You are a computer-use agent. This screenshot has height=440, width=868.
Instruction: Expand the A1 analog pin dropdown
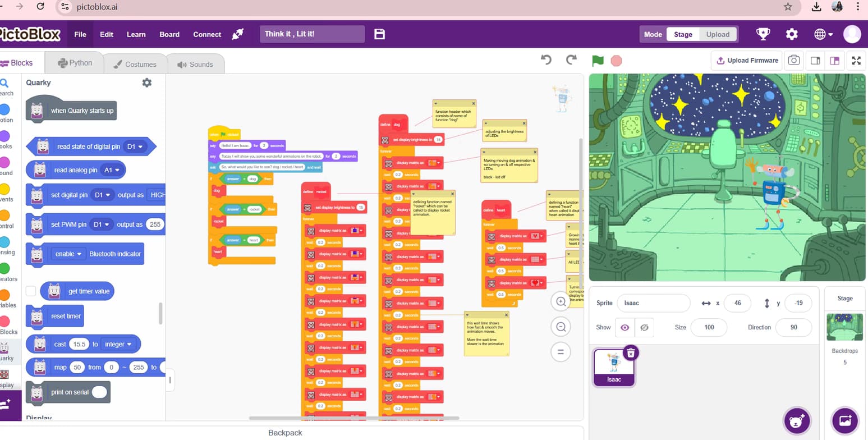click(113, 170)
